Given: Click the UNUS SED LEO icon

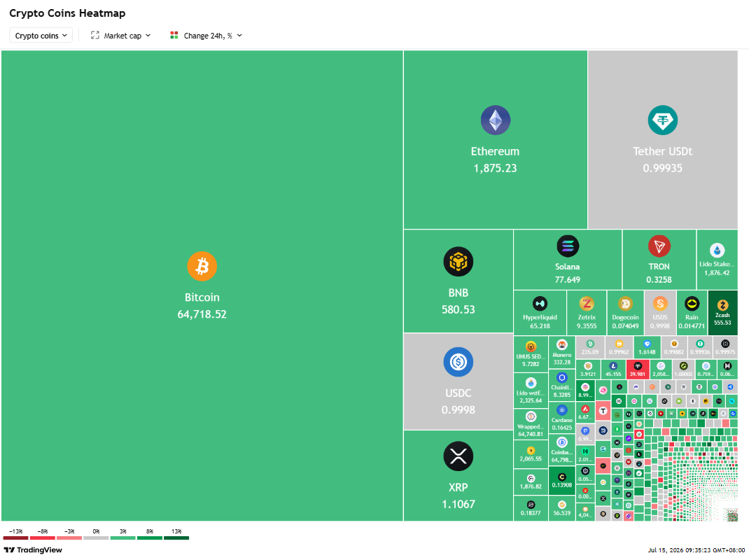Looking at the screenshot, I should (x=531, y=347).
